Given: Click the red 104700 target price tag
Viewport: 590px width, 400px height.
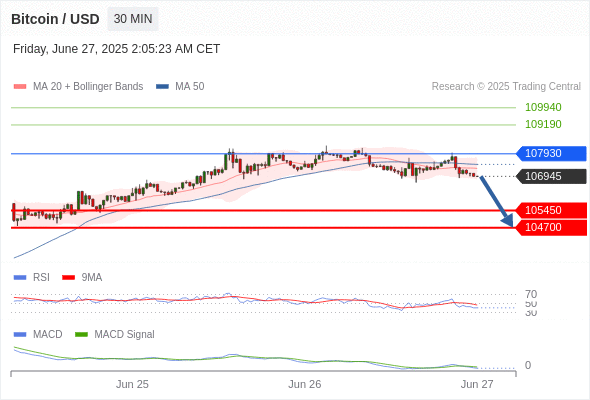Looking at the screenshot, I should pyautogui.click(x=551, y=227).
